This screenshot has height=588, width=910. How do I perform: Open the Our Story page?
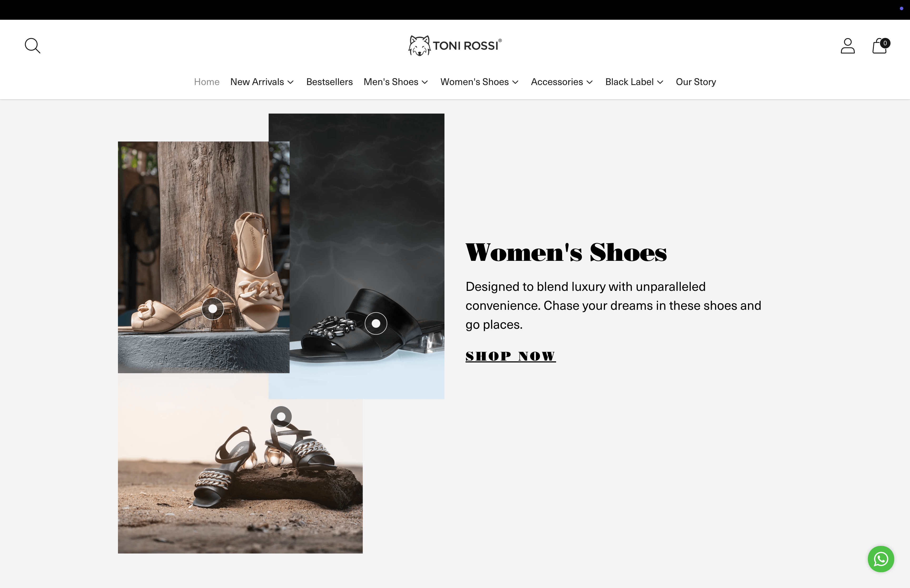click(x=696, y=82)
